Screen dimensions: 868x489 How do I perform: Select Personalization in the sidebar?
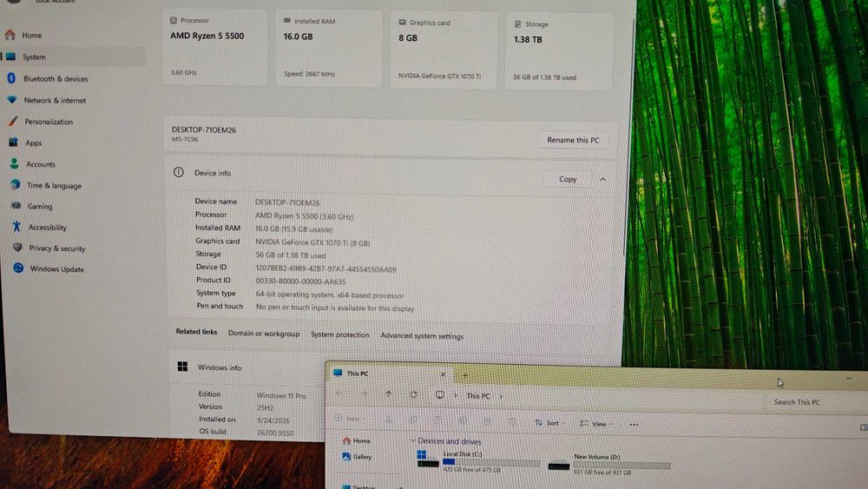pos(48,122)
